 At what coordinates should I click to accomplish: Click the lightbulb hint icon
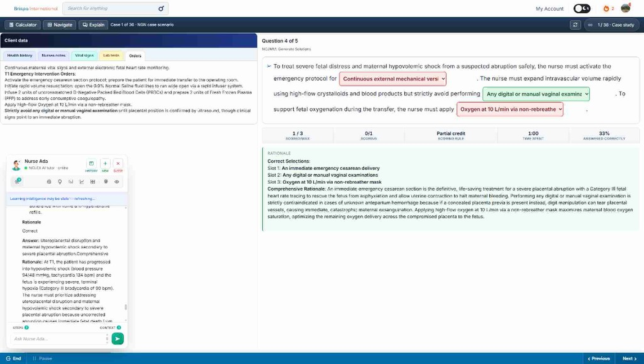(x=60, y=182)
